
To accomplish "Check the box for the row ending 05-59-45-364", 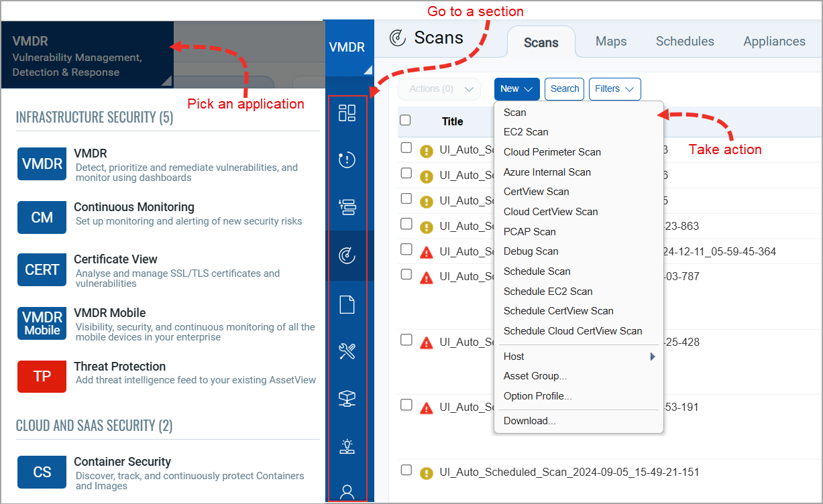I will [x=406, y=249].
